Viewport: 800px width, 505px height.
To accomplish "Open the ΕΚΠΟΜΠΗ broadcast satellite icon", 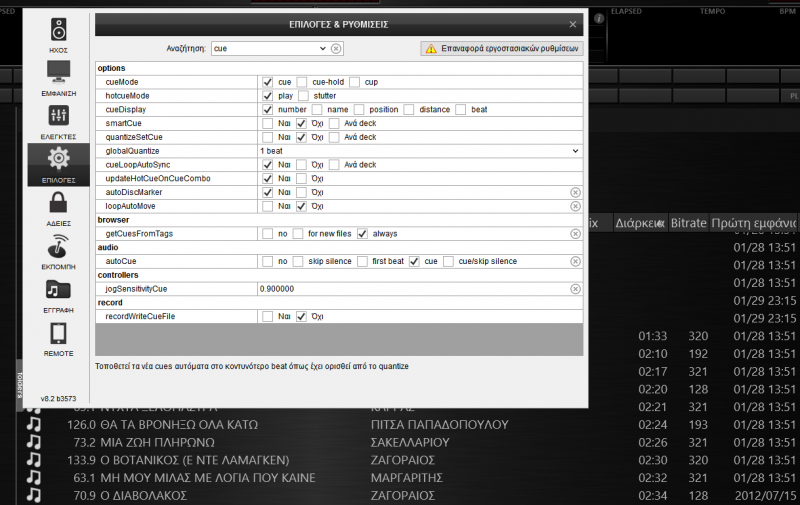I will click(58, 248).
